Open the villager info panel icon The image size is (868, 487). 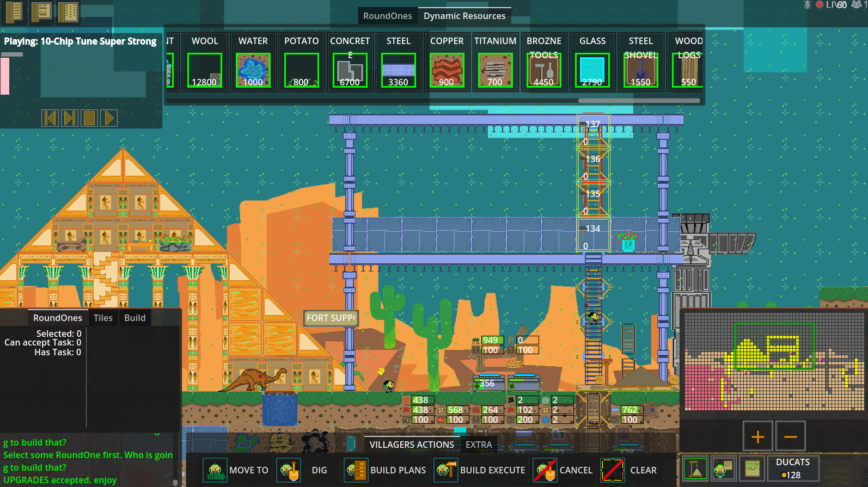pyautogui.click(x=724, y=468)
